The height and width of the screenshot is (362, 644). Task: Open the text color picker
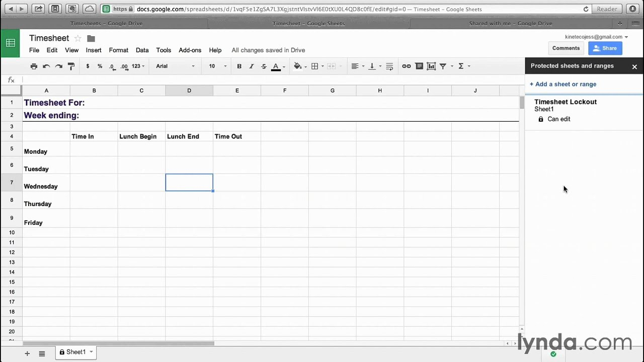pyautogui.click(x=275, y=66)
